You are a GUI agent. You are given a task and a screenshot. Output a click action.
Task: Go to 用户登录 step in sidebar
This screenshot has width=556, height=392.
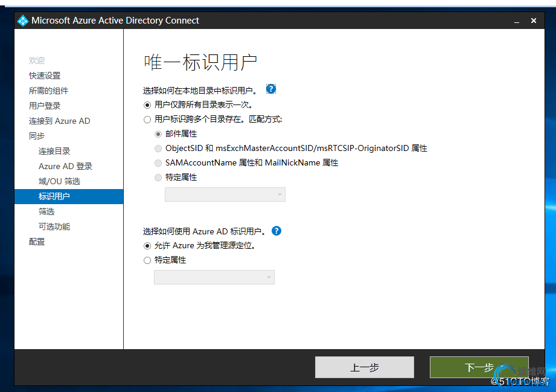tap(45, 106)
